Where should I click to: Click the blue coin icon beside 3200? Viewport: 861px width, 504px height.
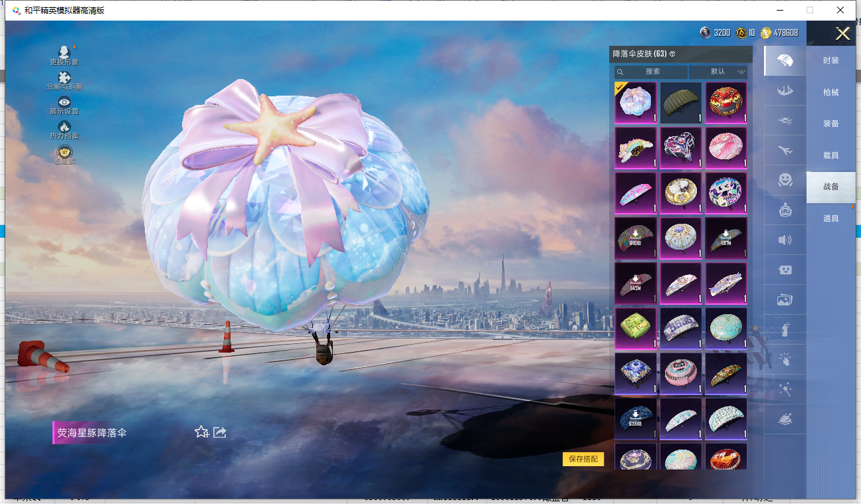coord(706,33)
